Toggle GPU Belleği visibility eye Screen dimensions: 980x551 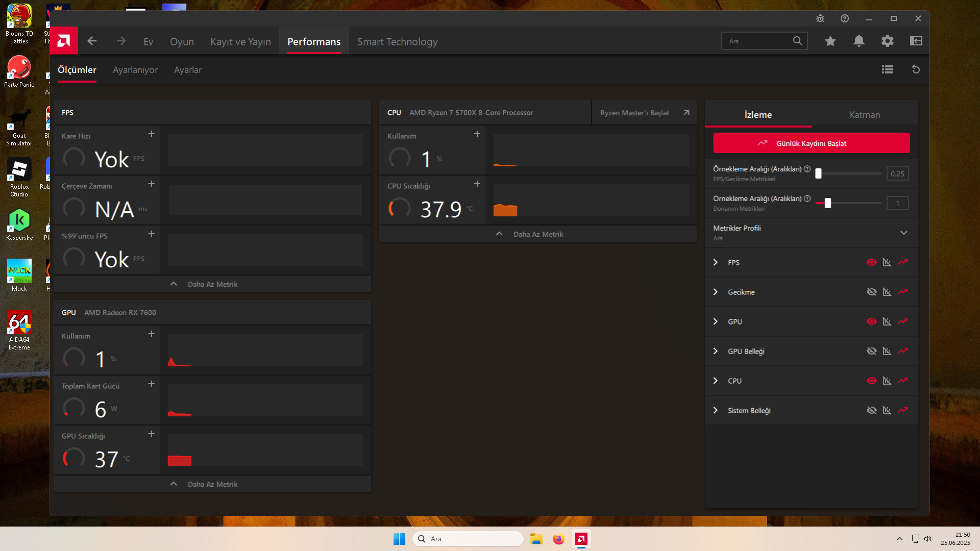click(872, 351)
